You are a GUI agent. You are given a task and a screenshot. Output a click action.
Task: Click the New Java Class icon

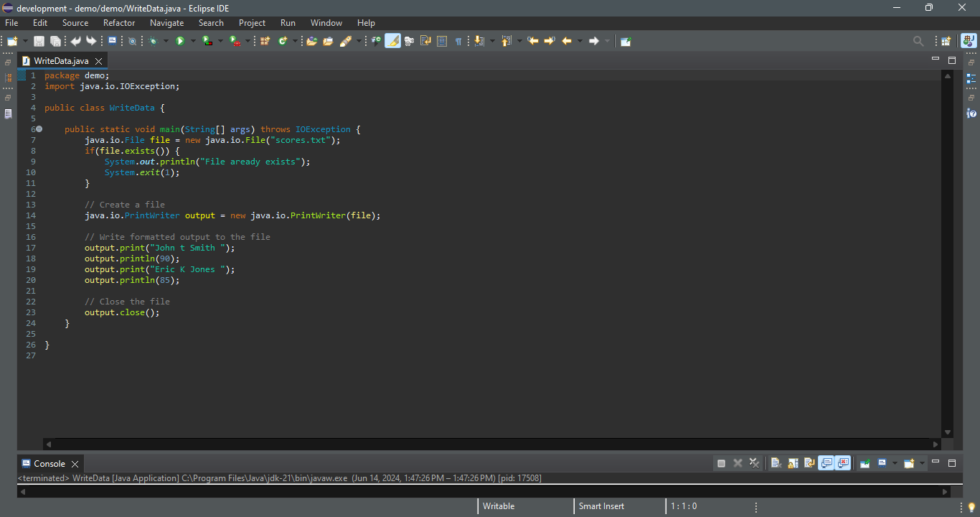283,41
